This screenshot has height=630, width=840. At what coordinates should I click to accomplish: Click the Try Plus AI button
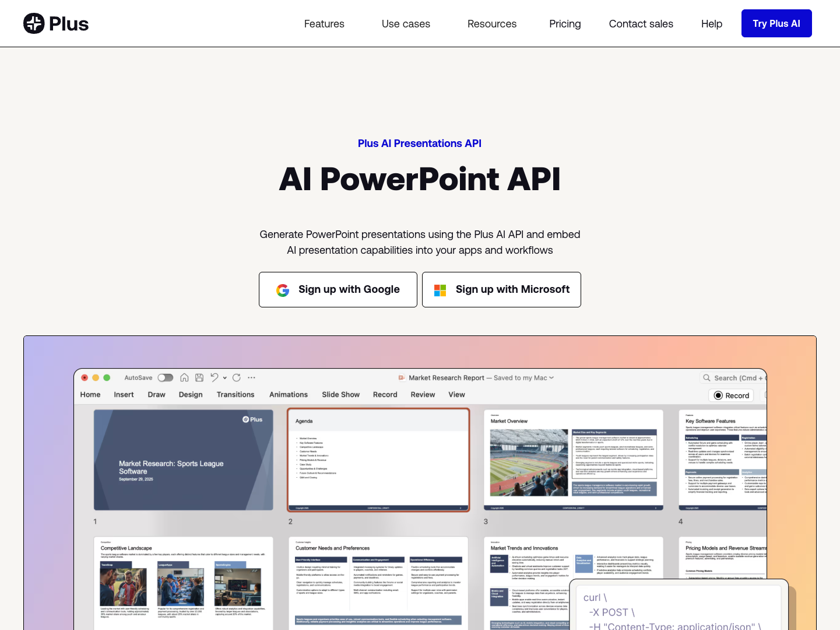pos(776,23)
